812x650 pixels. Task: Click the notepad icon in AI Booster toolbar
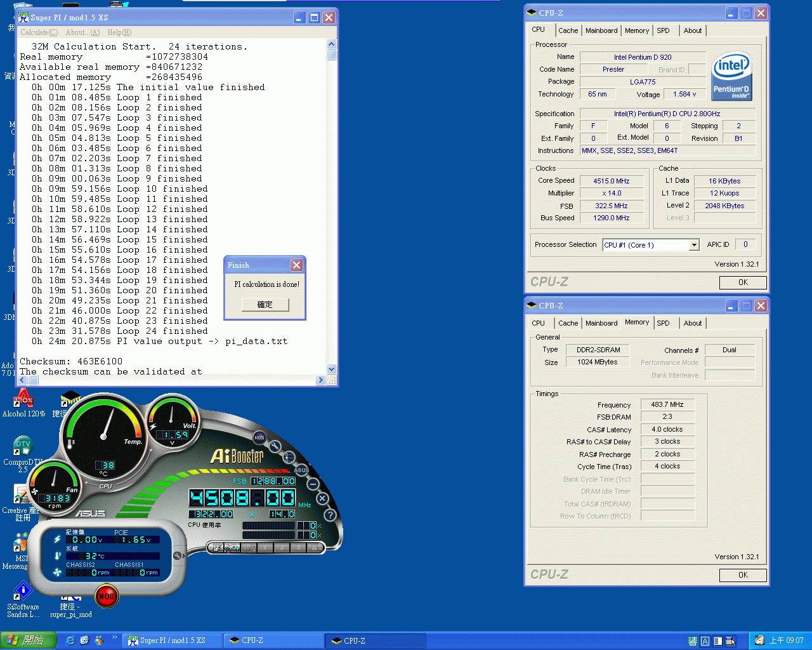[x=216, y=548]
